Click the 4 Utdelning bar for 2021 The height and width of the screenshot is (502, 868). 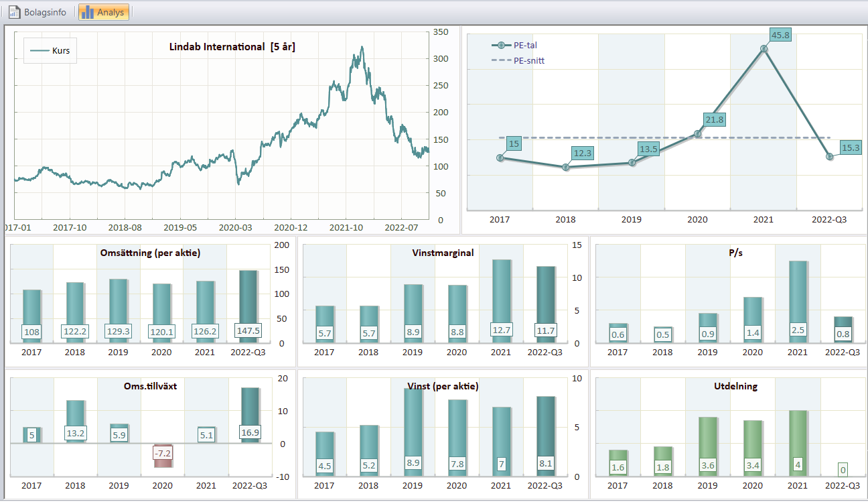pos(797,443)
